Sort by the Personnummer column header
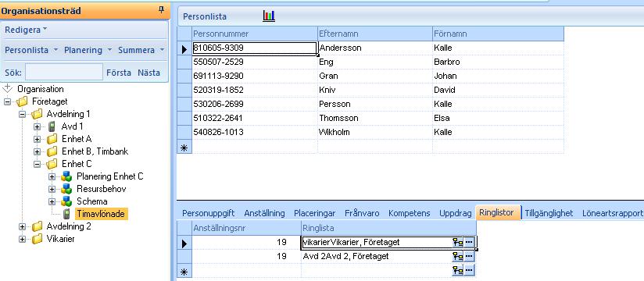This screenshot has width=644, height=281. pos(255,34)
